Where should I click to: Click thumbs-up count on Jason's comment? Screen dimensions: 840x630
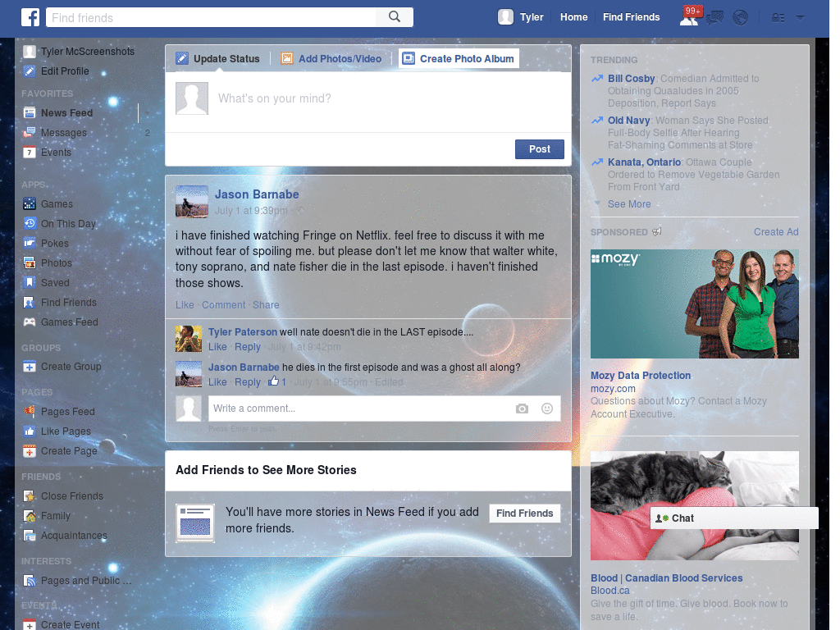pyautogui.click(x=277, y=382)
